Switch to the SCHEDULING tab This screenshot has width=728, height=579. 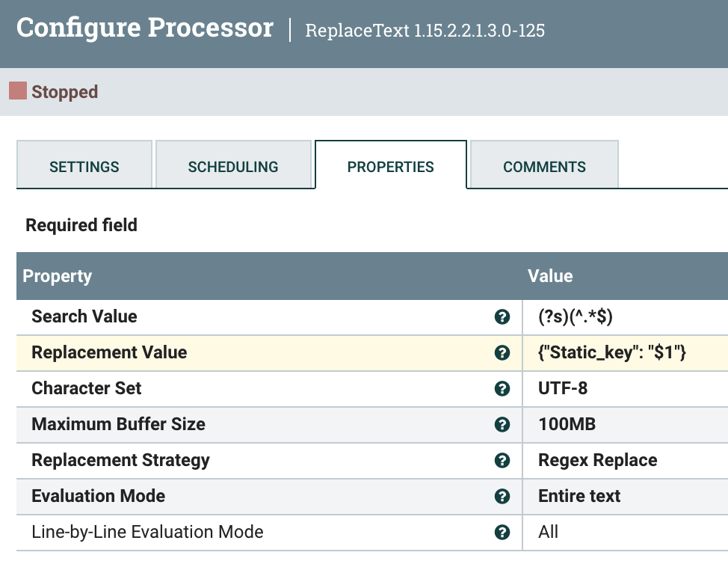pyautogui.click(x=234, y=166)
